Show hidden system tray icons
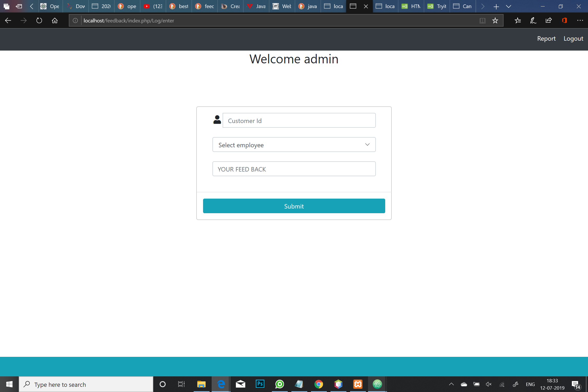 451,384
